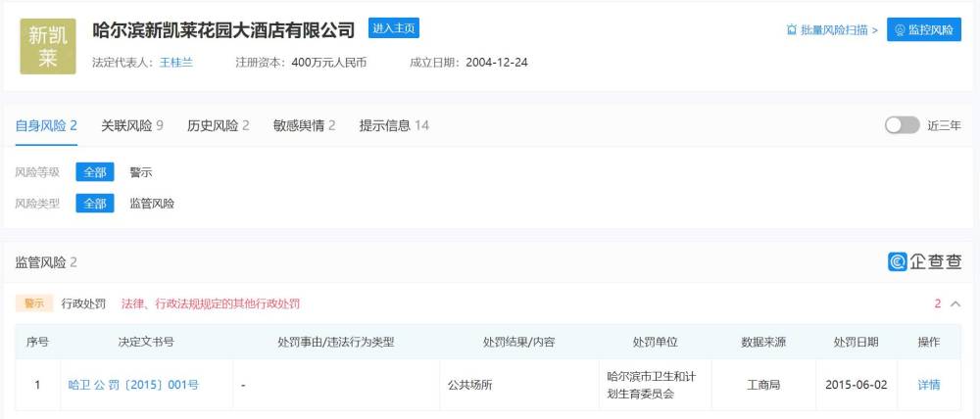Filter risk type by 监管风险
This screenshot has width=980, height=419.
pyautogui.click(x=152, y=204)
